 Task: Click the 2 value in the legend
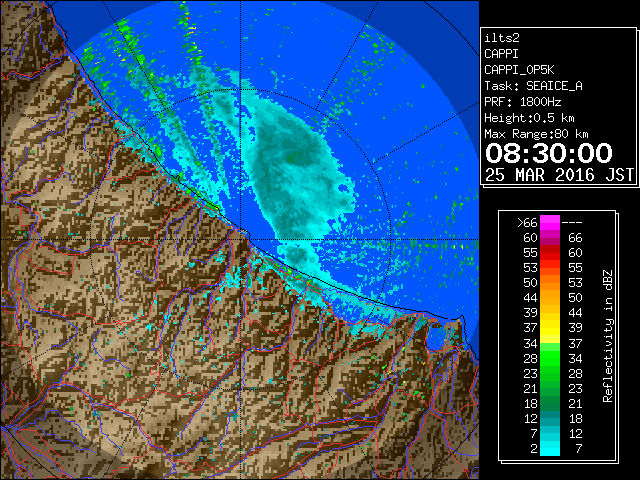tap(533, 449)
